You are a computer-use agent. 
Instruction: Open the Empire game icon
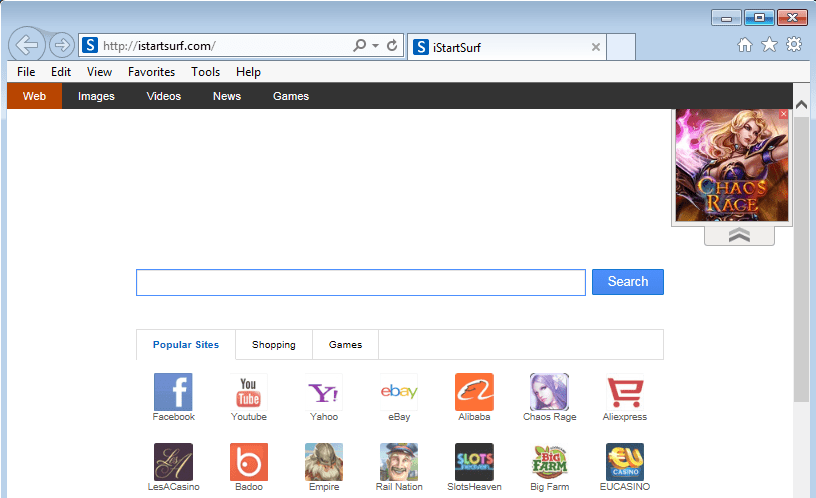click(324, 462)
